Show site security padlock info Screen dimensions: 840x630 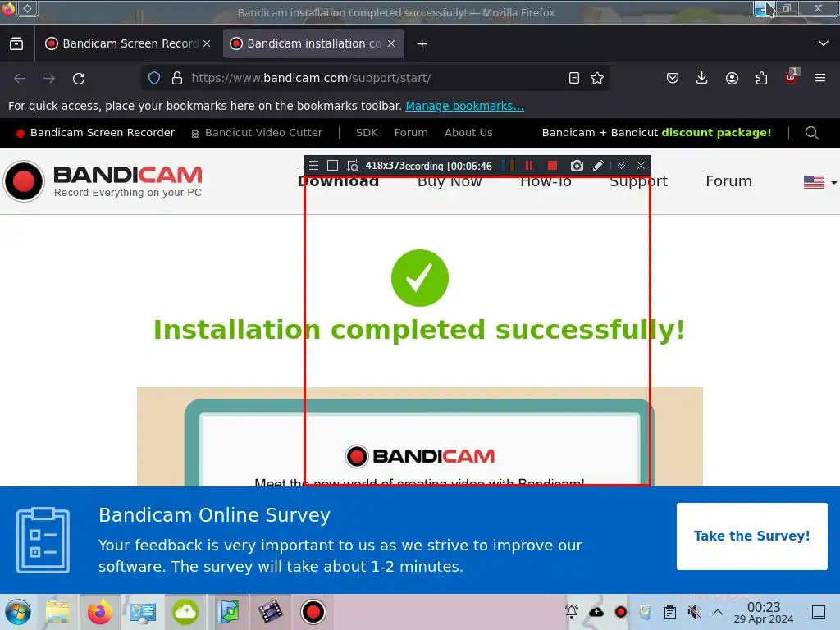tap(177, 78)
